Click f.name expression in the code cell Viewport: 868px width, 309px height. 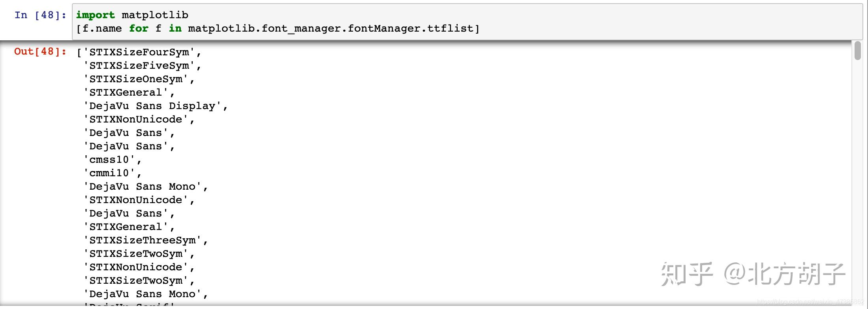pyautogui.click(x=102, y=28)
